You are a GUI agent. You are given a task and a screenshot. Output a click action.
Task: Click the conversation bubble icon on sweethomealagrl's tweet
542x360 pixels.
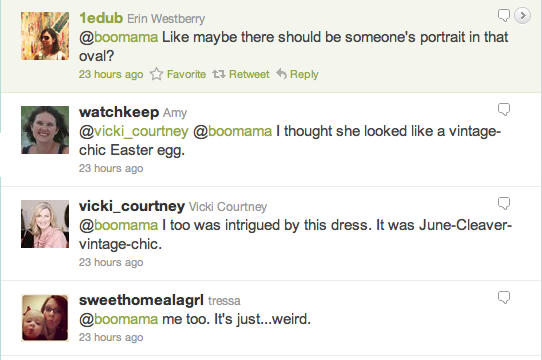(x=504, y=297)
